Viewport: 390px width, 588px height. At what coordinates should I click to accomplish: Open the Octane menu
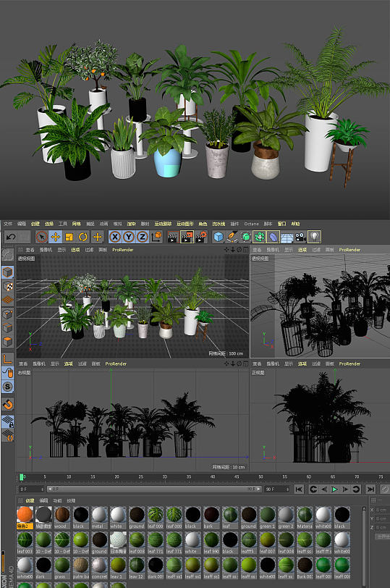[x=251, y=224]
